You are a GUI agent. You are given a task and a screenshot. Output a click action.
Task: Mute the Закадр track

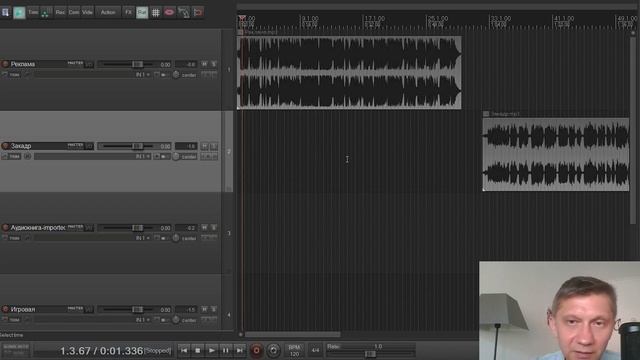click(x=204, y=146)
